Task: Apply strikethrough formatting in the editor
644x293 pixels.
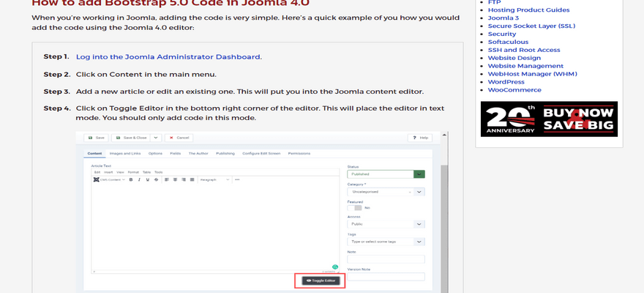Action: pyautogui.click(x=156, y=179)
